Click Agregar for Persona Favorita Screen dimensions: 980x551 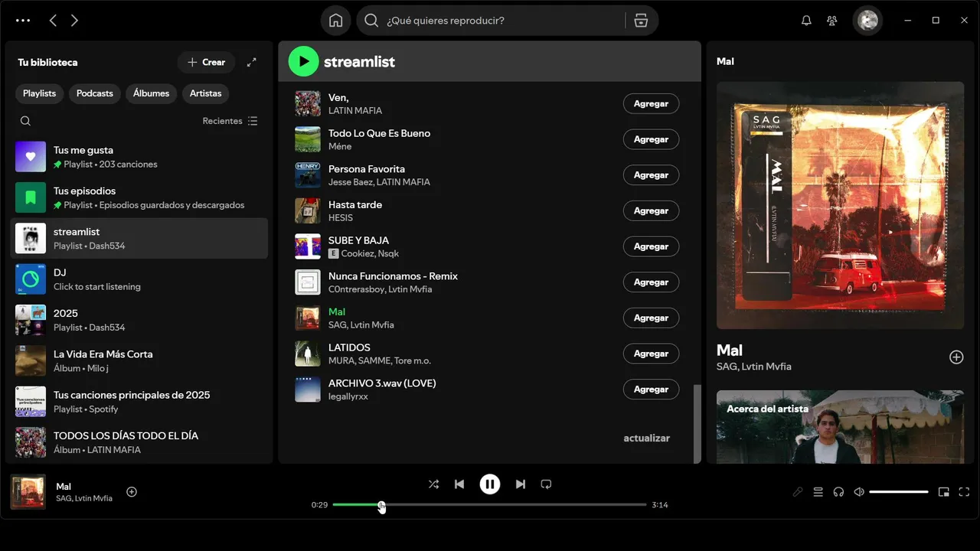651,175
